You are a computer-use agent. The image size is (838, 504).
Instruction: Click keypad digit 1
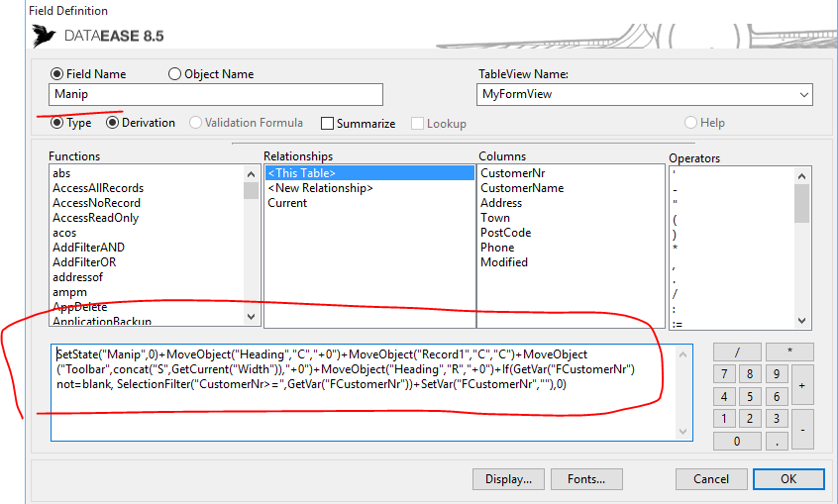(724, 419)
